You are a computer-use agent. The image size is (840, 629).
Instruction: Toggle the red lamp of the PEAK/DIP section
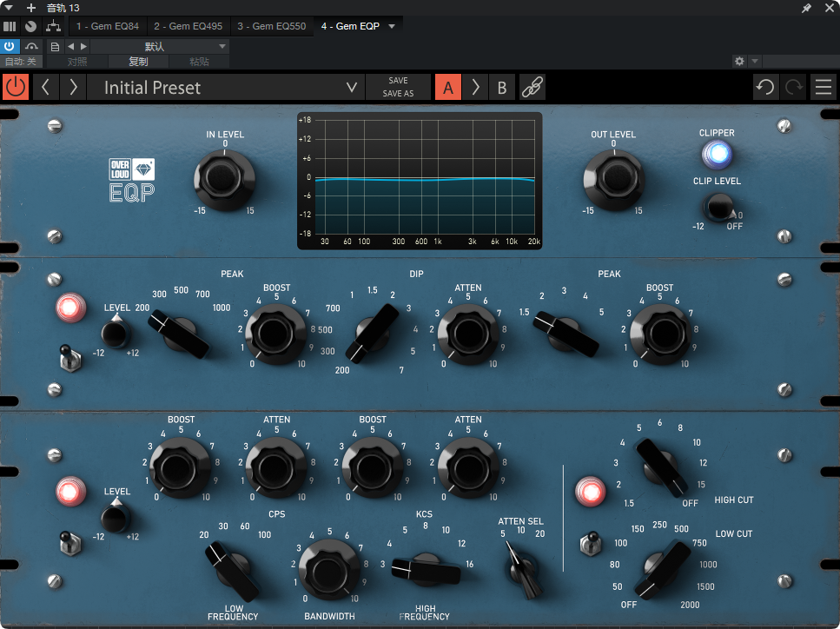(x=70, y=308)
